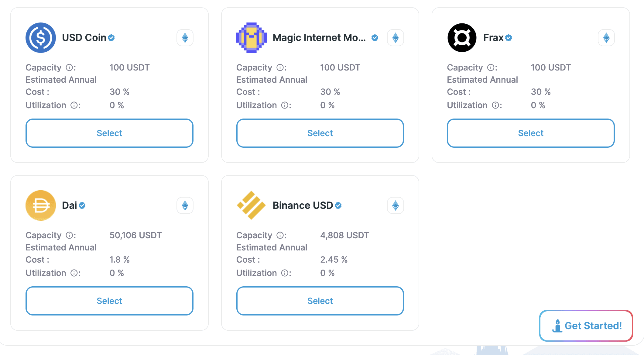Select the USD Coin cover
The width and height of the screenshot is (644, 355).
tap(109, 133)
